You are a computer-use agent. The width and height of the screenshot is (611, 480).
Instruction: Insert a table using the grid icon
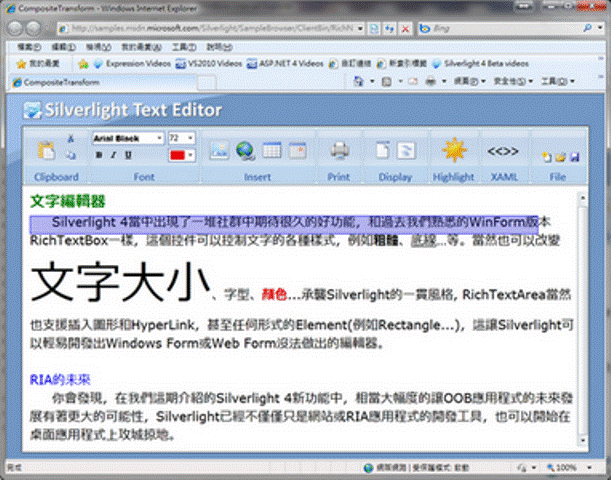272,150
